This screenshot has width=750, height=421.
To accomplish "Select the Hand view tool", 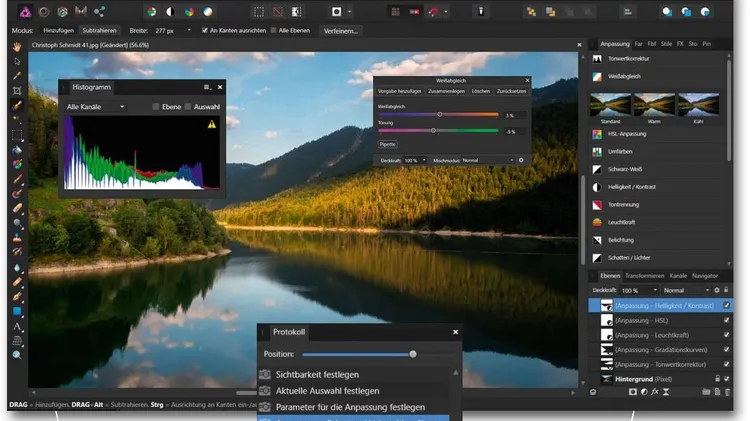I will (x=17, y=47).
